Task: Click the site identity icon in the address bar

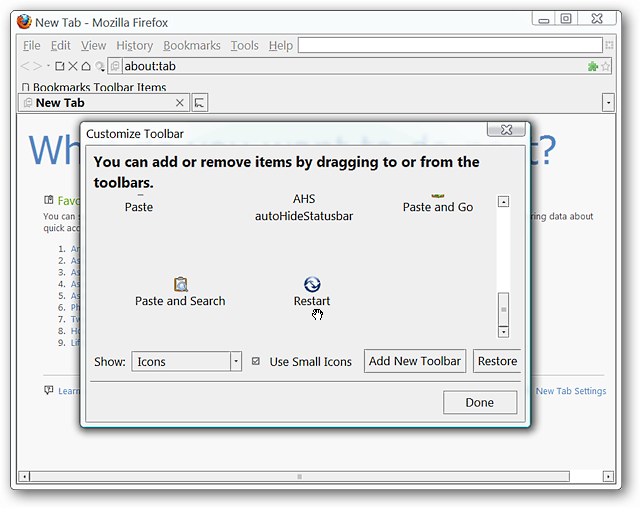Action: pos(116,66)
